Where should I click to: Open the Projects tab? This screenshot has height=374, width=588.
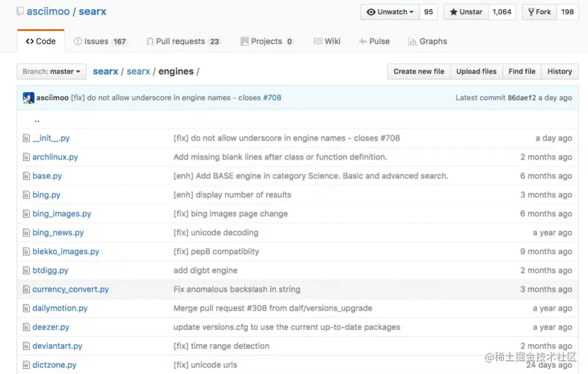click(x=266, y=41)
